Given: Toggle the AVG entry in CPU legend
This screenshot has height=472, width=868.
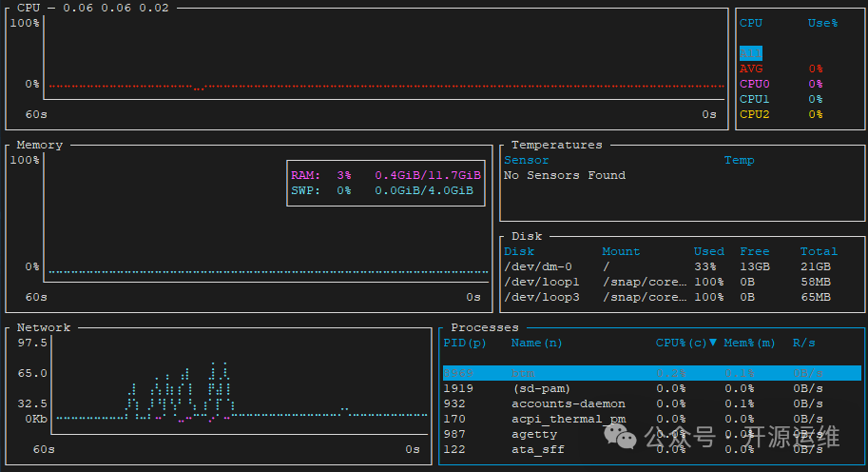Looking at the screenshot, I should [x=751, y=69].
